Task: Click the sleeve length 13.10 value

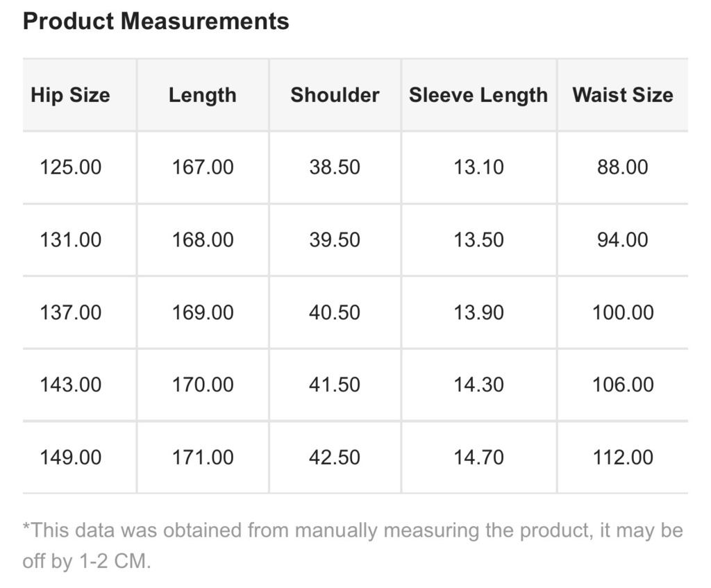Action: coord(478,167)
